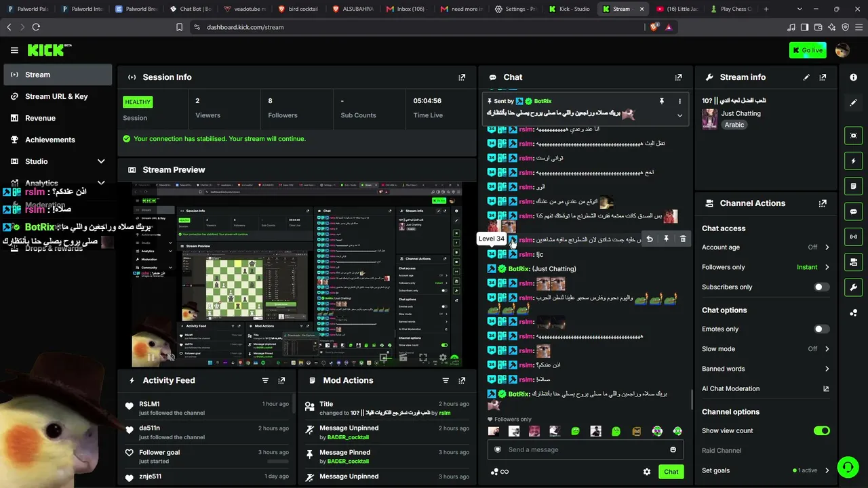
Task: Expand the Studio sidebar section
Action: pyautogui.click(x=101, y=161)
